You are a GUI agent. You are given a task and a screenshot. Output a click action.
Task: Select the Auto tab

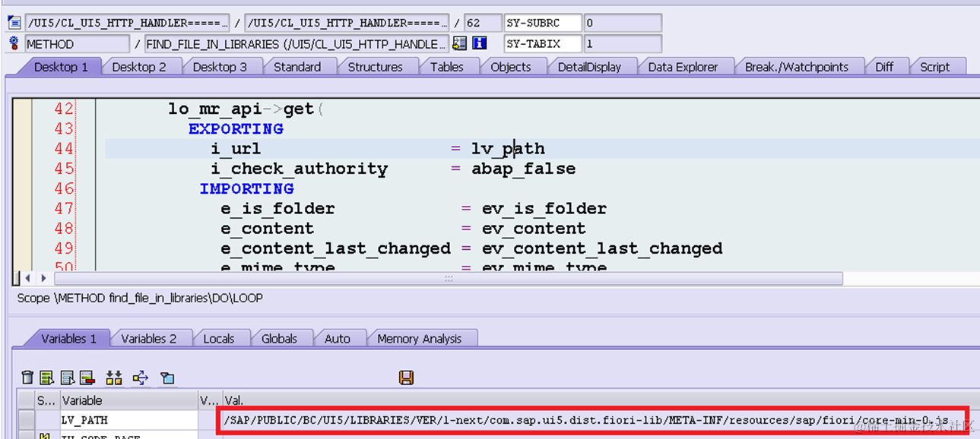point(338,339)
